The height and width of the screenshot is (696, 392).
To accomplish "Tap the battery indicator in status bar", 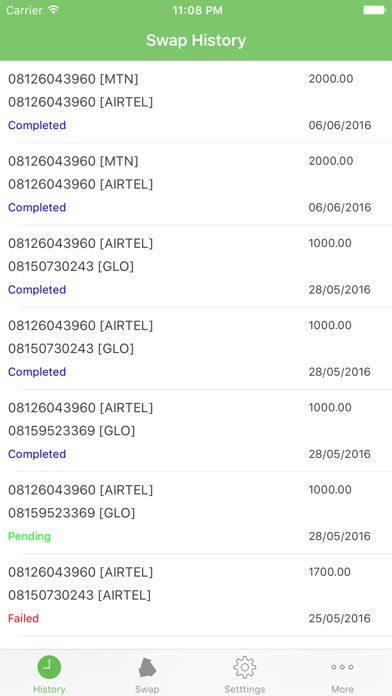I will point(374,10).
